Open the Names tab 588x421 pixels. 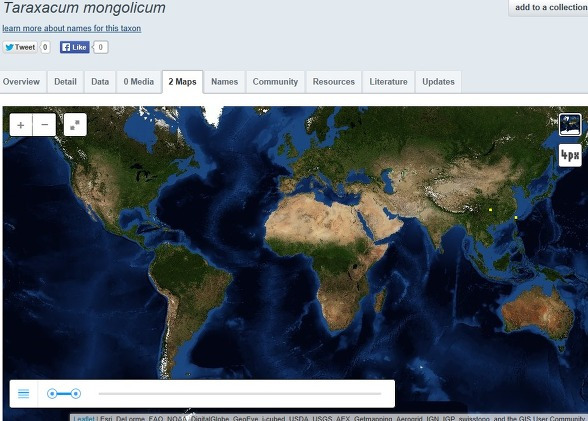pyautogui.click(x=225, y=82)
